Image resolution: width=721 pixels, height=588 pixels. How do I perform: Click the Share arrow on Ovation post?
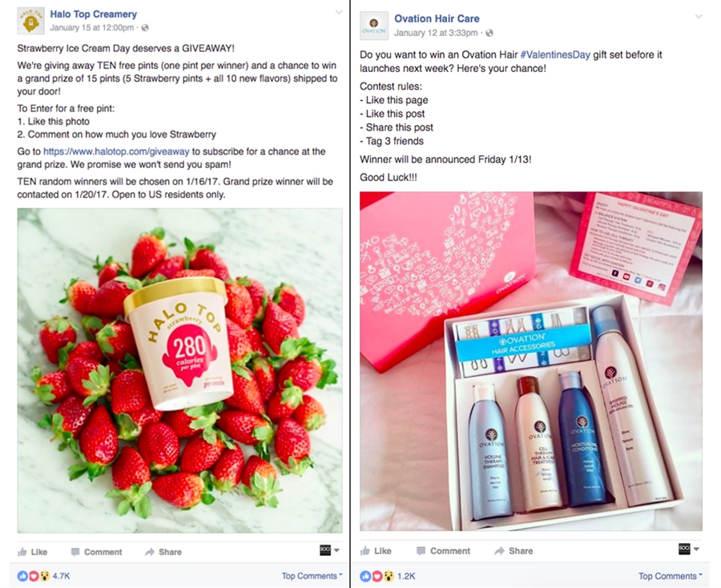pos(499,551)
